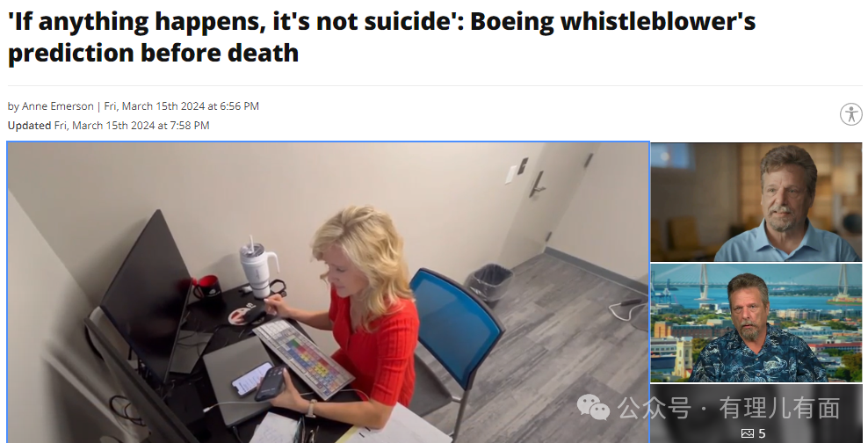Click the 有理儿有面 watermark text

point(779,409)
